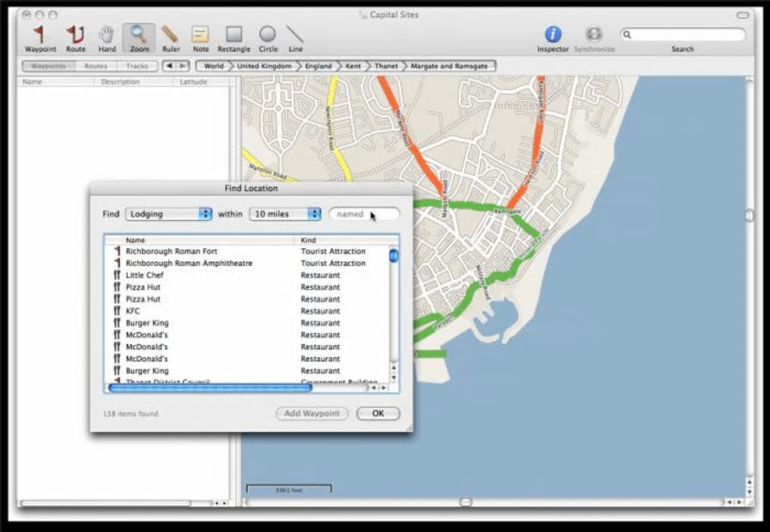Switch to the Routes tab
This screenshot has width=770, height=532.
96,66
